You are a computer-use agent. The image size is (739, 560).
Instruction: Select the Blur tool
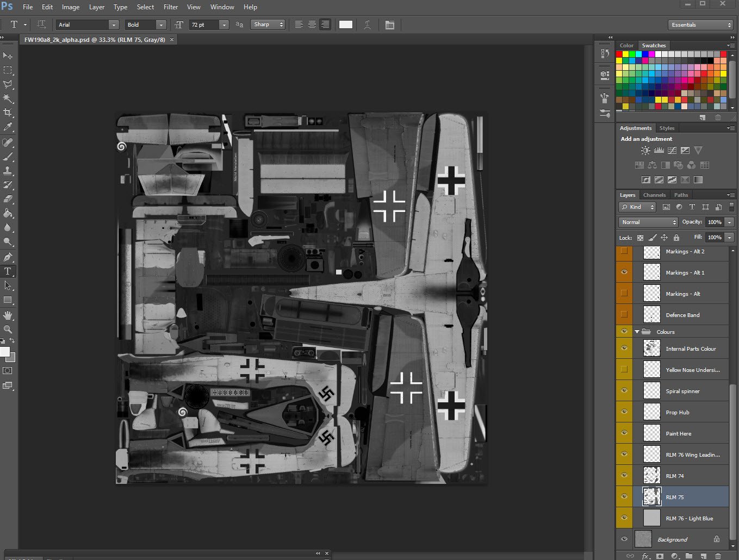[8, 227]
